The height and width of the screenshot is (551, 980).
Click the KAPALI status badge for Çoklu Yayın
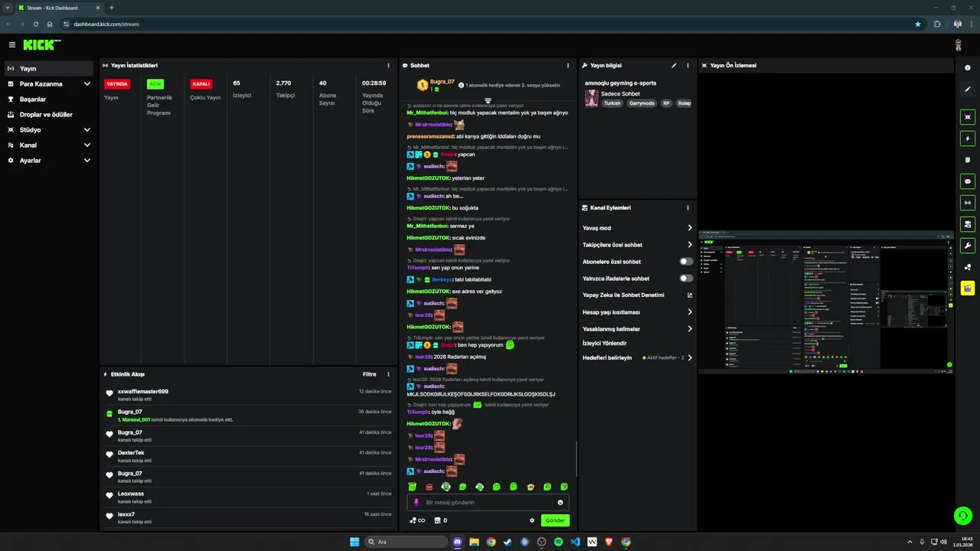pos(201,84)
